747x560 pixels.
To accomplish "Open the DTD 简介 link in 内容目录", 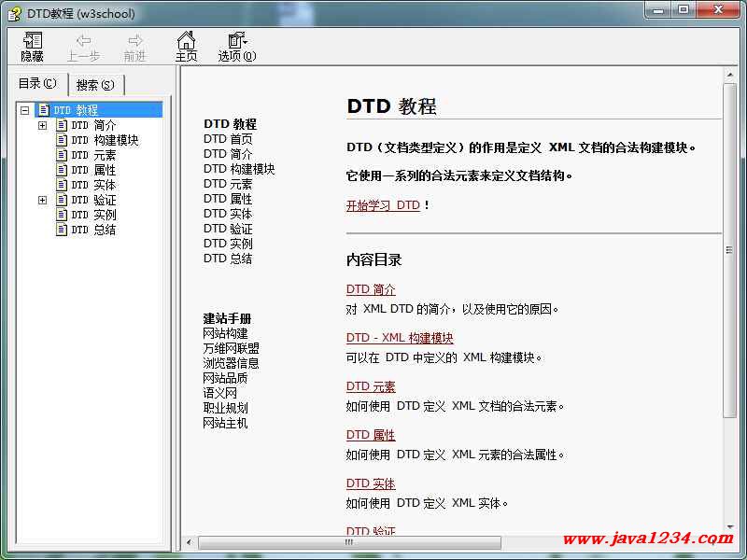I will point(371,289).
